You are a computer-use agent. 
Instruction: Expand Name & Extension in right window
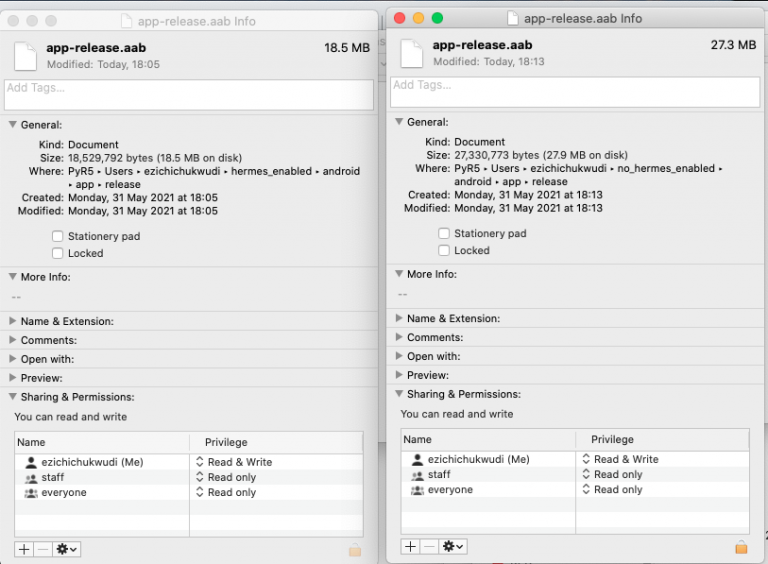pyautogui.click(x=399, y=318)
